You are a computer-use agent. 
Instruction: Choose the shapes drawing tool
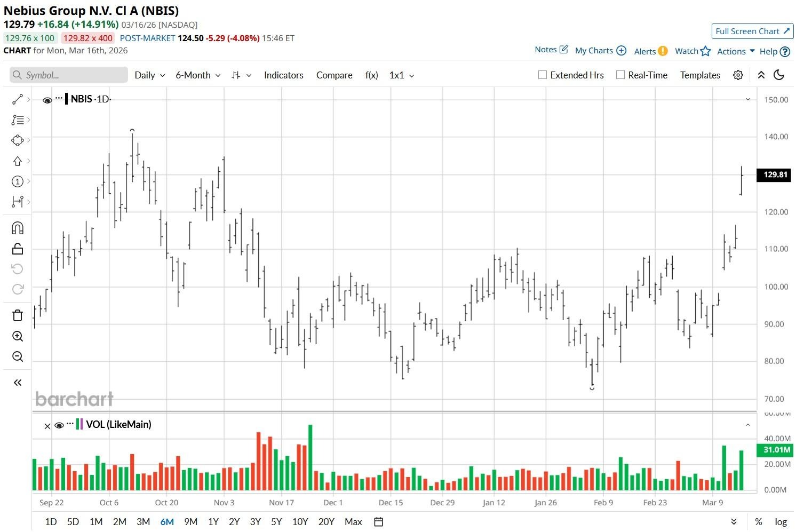(17, 140)
